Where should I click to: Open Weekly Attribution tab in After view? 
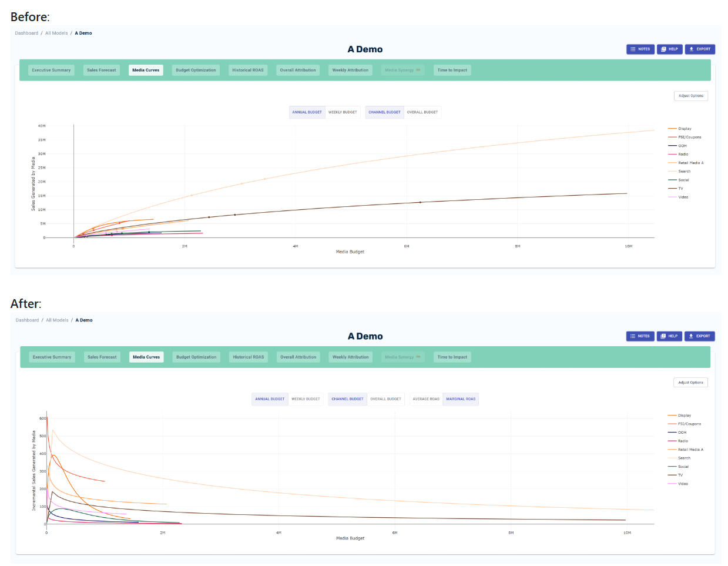pyautogui.click(x=351, y=357)
